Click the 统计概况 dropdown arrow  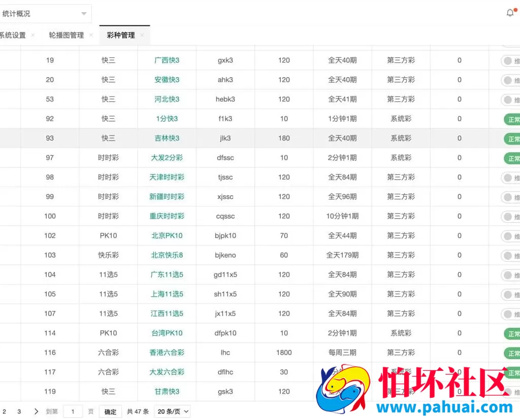click(84, 14)
